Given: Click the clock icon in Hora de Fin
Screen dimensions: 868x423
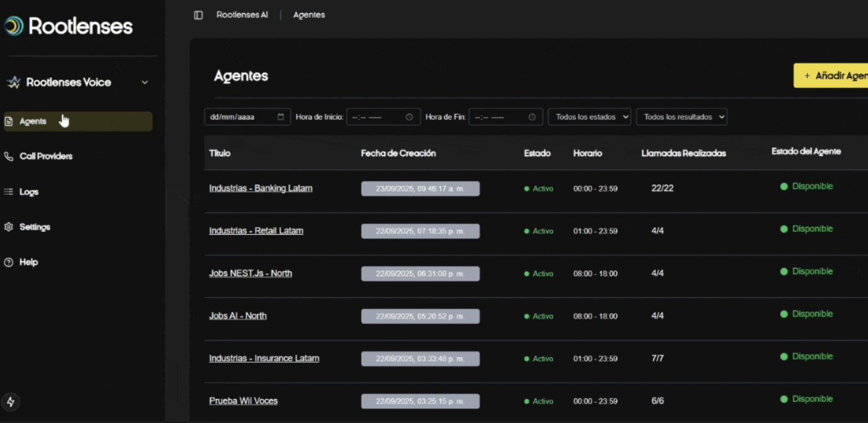Looking at the screenshot, I should [532, 117].
